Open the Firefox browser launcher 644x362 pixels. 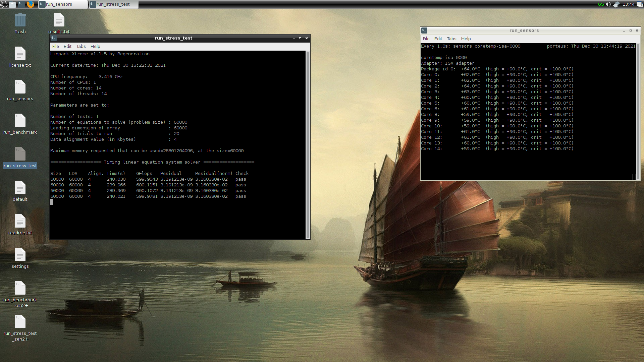point(30,4)
